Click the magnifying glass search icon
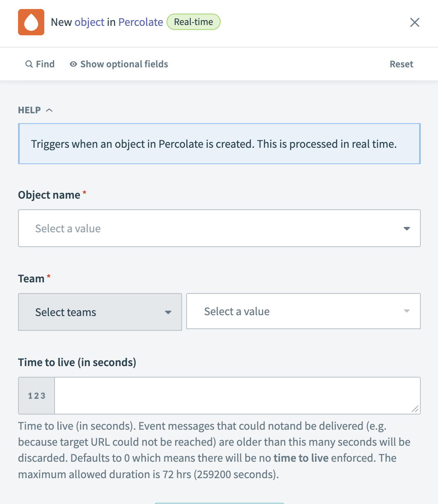This screenshot has height=504, width=438. pyautogui.click(x=29, y=64)
